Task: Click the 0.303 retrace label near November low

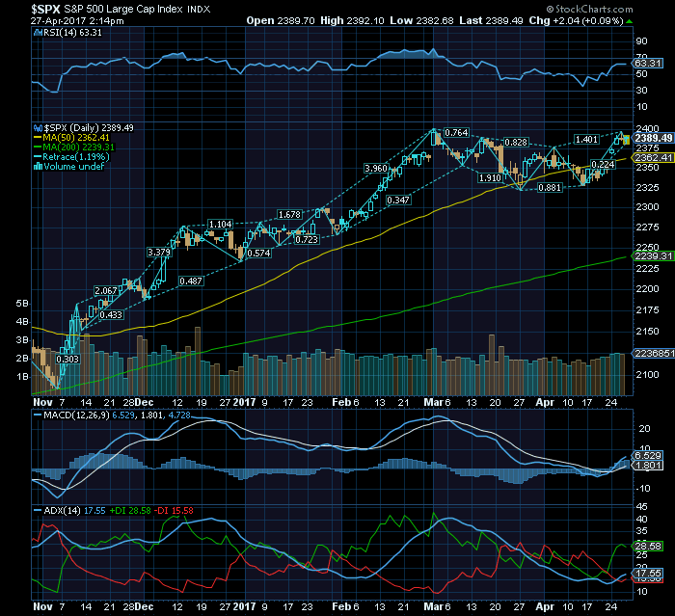Action: tap(68, 359)
